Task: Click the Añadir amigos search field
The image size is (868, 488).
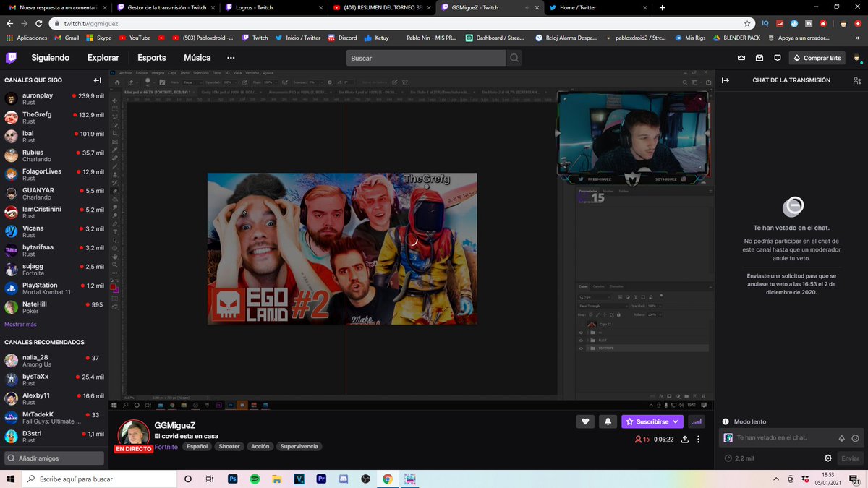Action: pyautogui.click(x=54, y=458)
